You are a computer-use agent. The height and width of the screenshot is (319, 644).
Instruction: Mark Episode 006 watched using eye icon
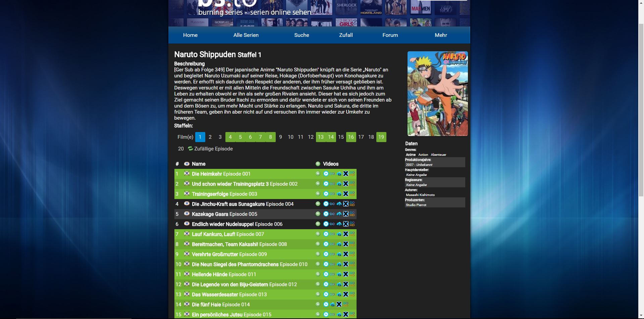coord(187,224)
